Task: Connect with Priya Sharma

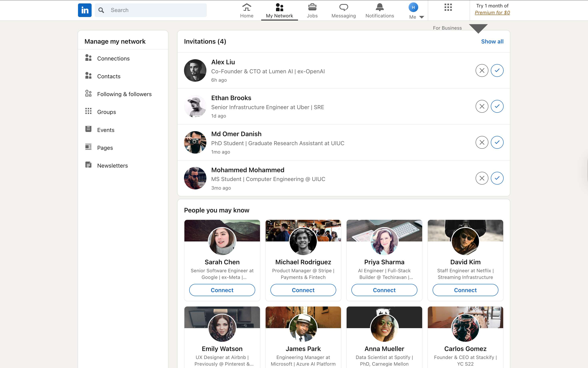Action: tap(384, 290)
